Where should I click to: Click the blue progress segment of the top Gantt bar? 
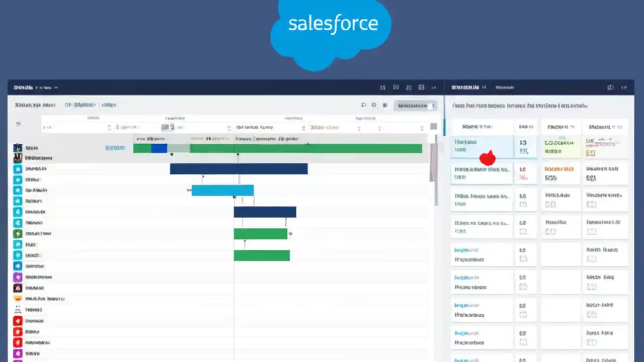159,147
